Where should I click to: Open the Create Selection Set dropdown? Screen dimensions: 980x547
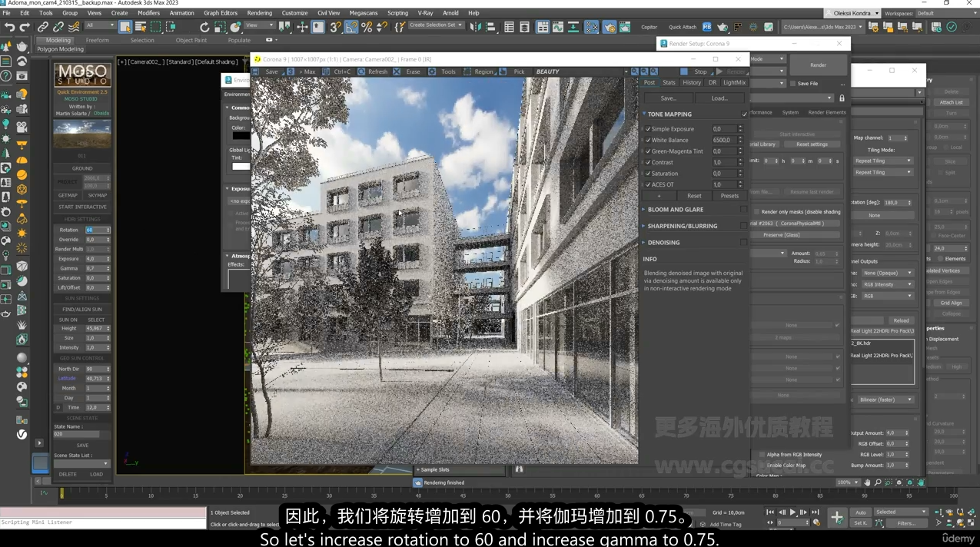(436, 25)
